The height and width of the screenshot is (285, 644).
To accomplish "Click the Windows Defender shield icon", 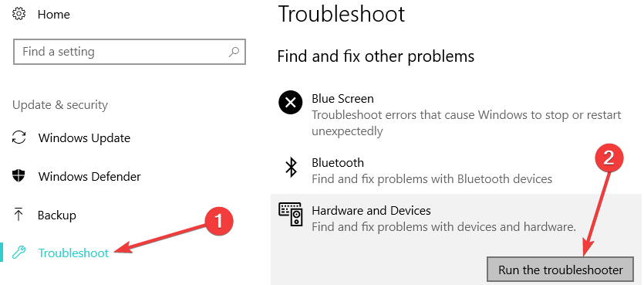I will pyautogui.click(x=19, y=176).
